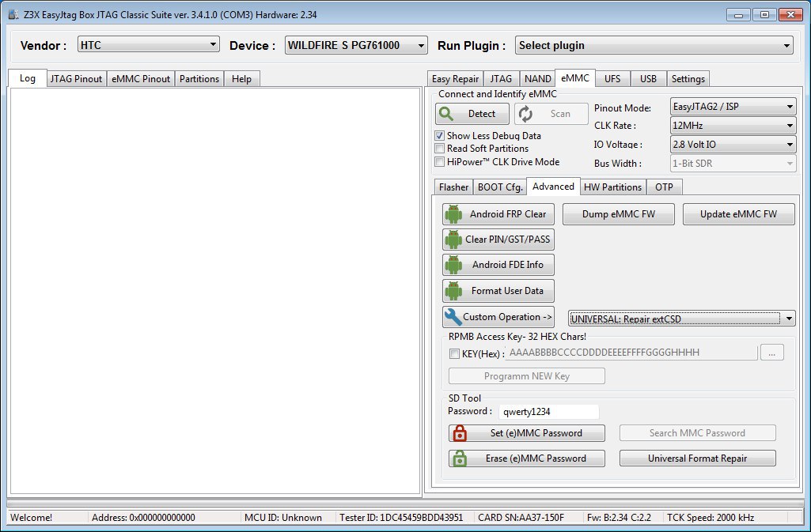The height and width of the screenshot is (532, 811).
Task: Click the Welcome! status bar text
Action: point(32,518)
